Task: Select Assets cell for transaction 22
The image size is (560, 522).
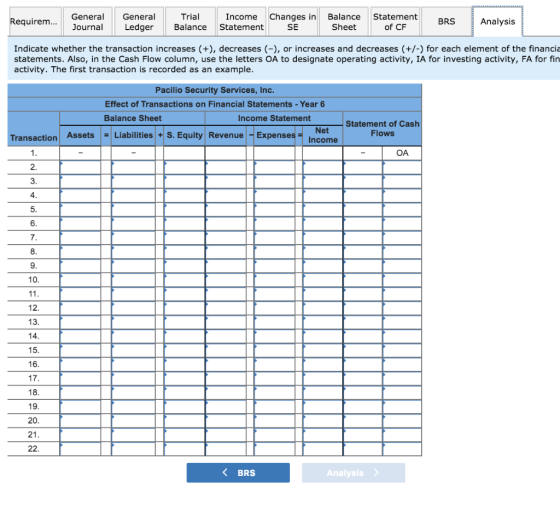Action: click(x=80, y=449)
